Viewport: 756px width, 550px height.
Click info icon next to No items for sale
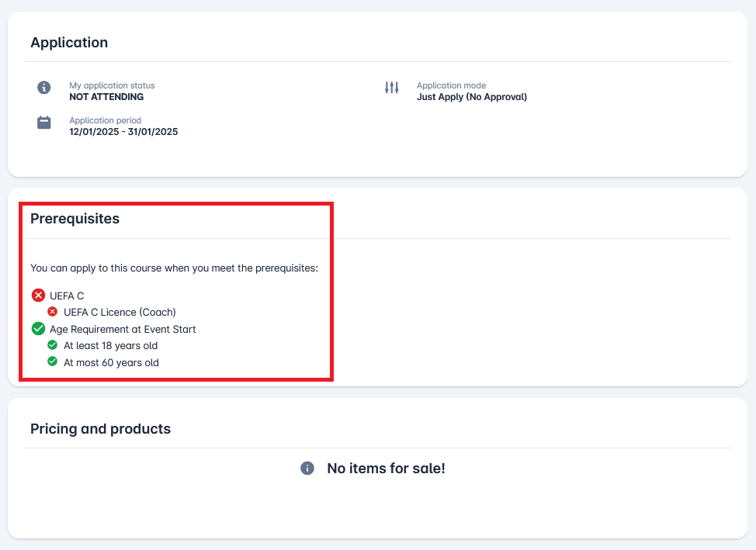[307, 469]
